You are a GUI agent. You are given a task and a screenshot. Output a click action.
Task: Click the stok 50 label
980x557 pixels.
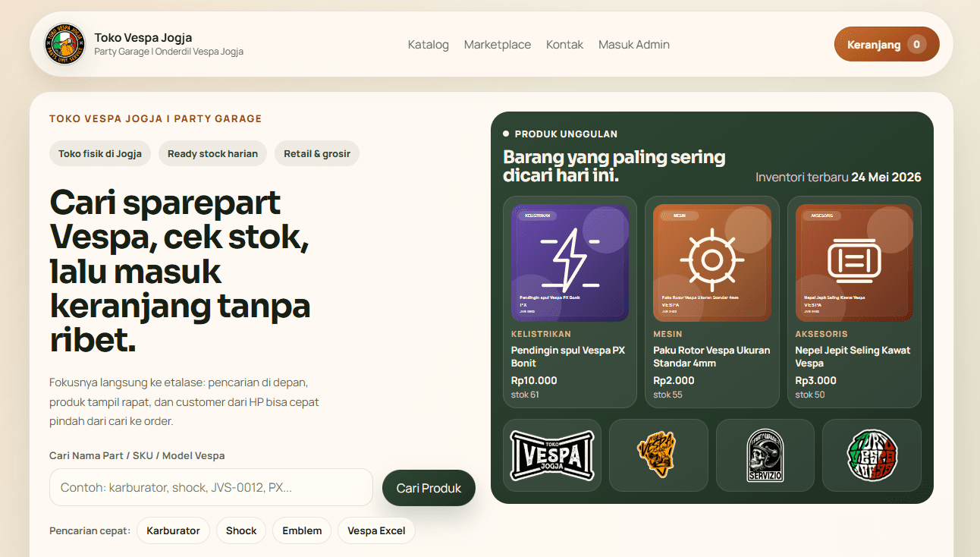[x=810, y=395]
